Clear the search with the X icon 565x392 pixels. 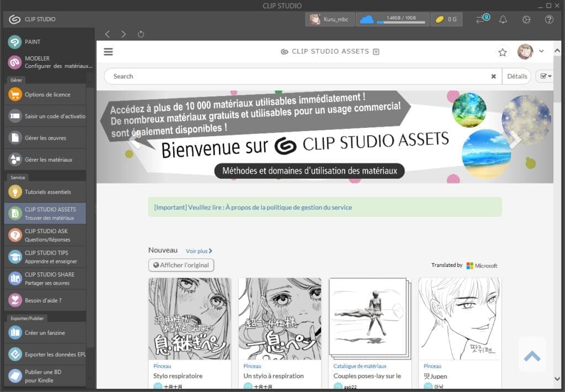pos(493,76)
